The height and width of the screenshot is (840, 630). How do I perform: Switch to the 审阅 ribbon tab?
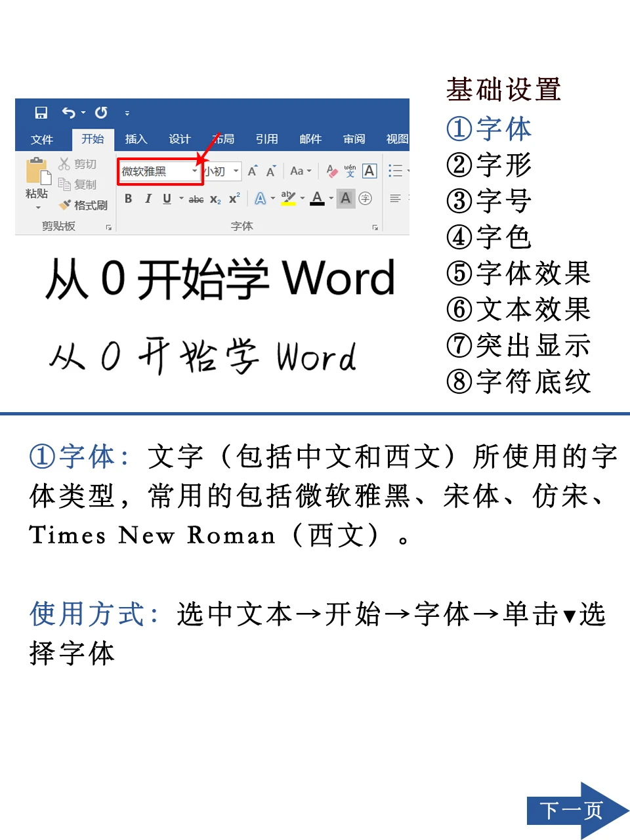[354, 138]
